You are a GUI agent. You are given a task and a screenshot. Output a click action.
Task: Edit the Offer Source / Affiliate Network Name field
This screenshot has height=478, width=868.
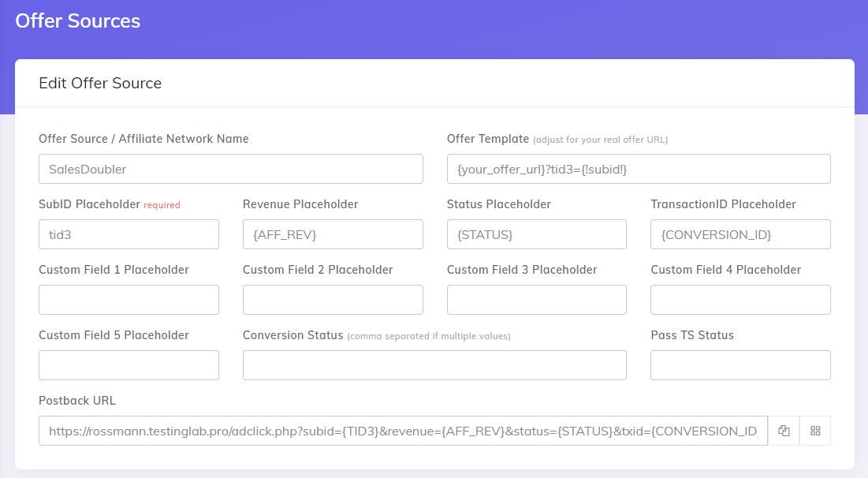pyautogui.click(x=231, y=169)
